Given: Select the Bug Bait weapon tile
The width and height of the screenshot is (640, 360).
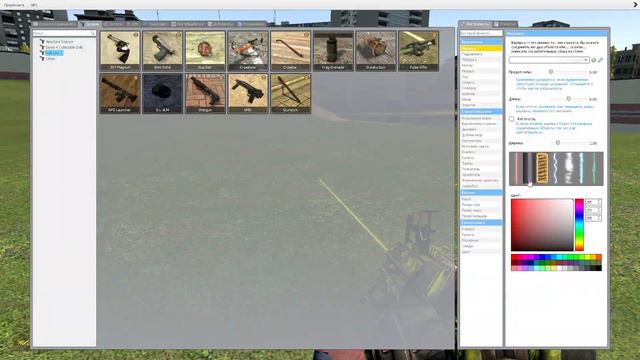Looking at the screenshot, I should pos(205,51).
